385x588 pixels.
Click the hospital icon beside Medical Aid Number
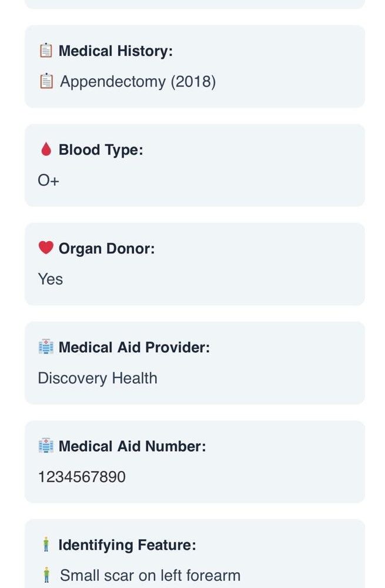coord(46,446)
